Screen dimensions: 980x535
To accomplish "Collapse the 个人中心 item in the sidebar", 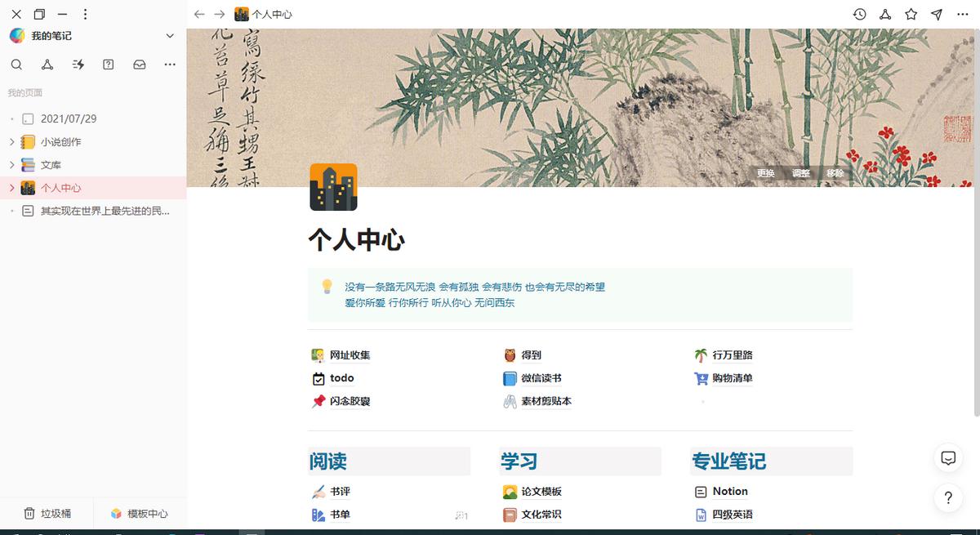I will pyautogui.click(x=11, y=187).
